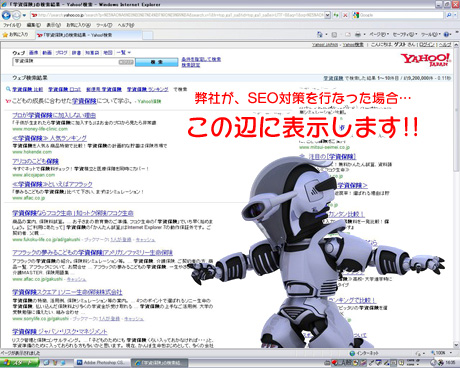
Task: Expand the 一覧 category dropdown
Action: (124, 53)
